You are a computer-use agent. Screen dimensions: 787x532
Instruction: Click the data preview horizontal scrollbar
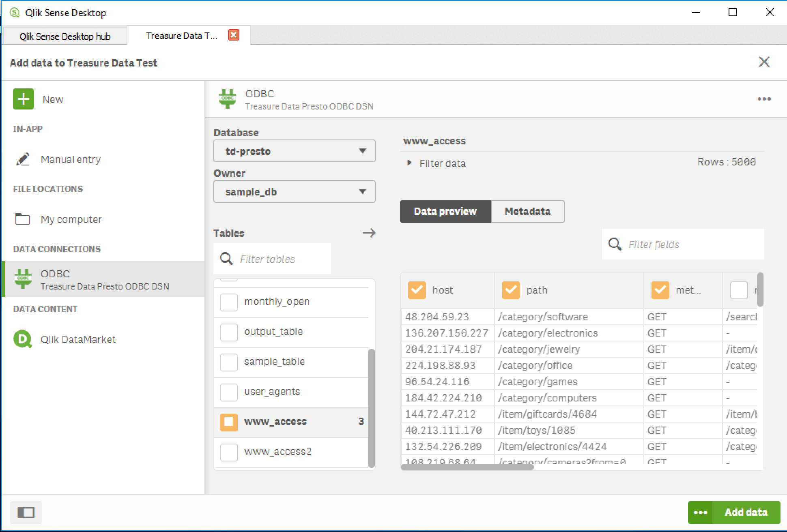[x=467, y=467]
